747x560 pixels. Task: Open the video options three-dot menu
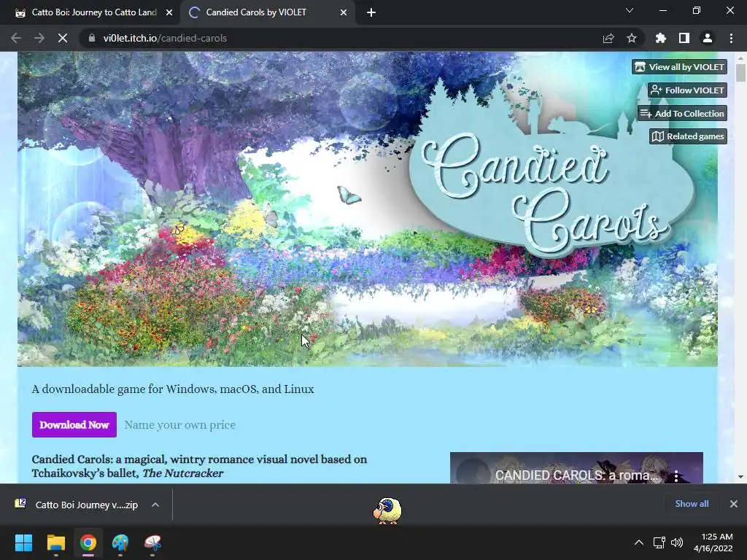(676, 475)
